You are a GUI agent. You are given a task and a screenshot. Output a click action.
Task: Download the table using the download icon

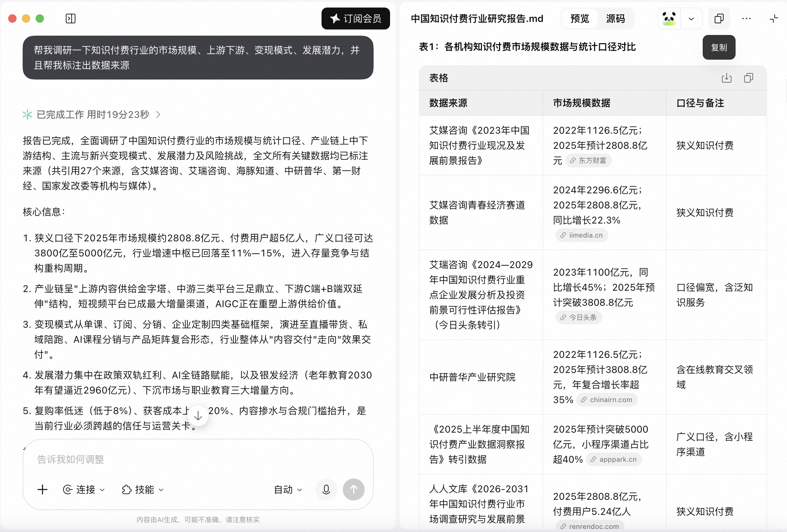pos(727,78)
